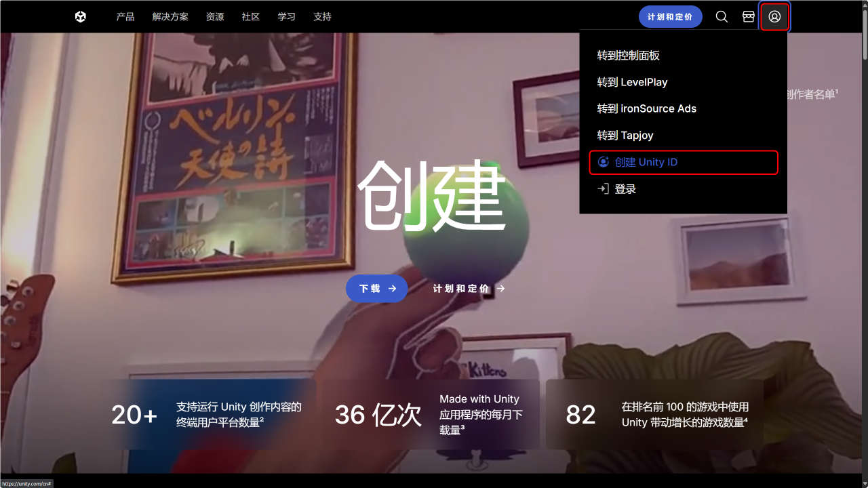The height and width of the screenshot is (488, 868).
Task: Expand the 解决方案 navigation menu
Action: click(170, 17)
